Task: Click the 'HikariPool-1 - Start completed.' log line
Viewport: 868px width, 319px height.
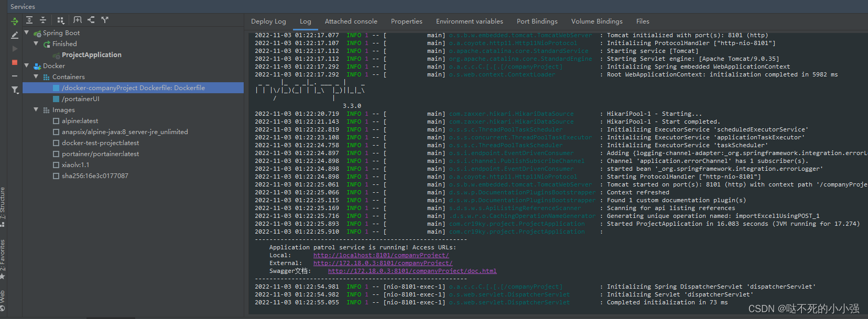Action: (664, 122)
